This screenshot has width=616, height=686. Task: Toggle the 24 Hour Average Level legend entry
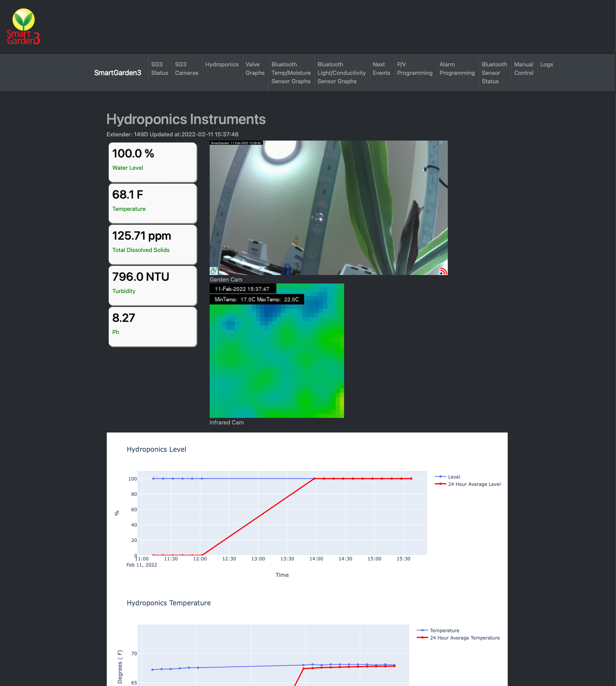[x=474, y=484]
